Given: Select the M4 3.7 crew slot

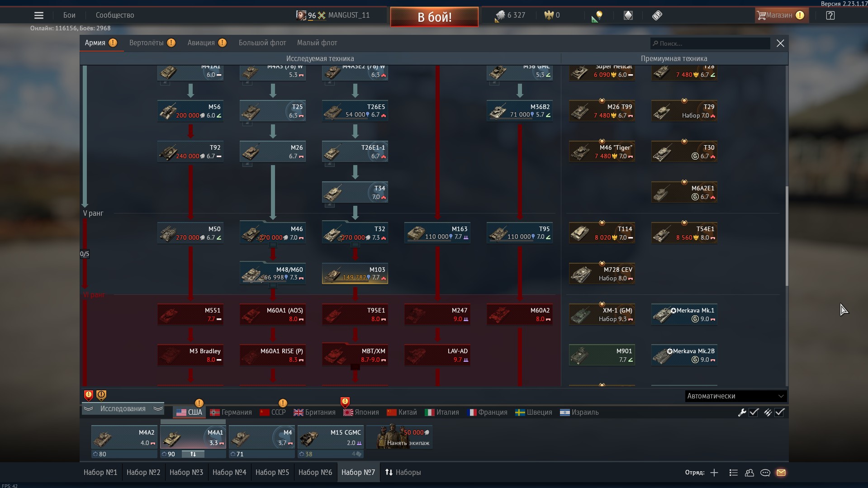Looking at the screenshot, I should [262, 437].
